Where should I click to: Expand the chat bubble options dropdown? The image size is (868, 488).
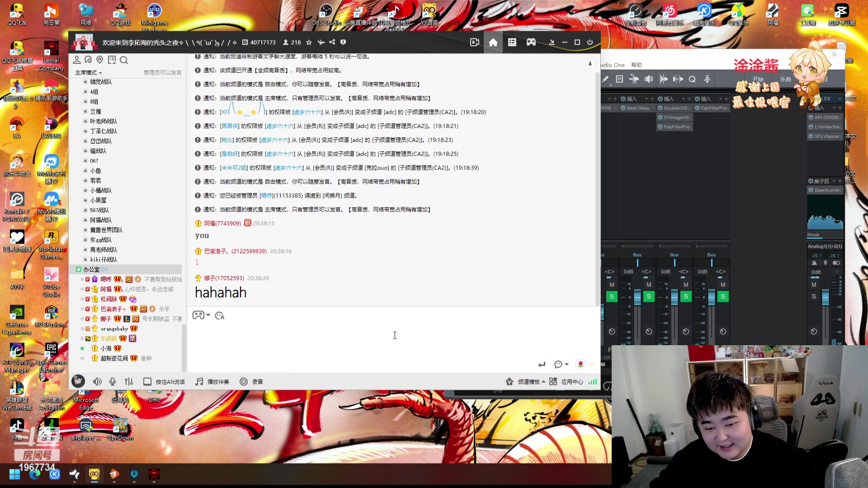[x=566, y=364]
